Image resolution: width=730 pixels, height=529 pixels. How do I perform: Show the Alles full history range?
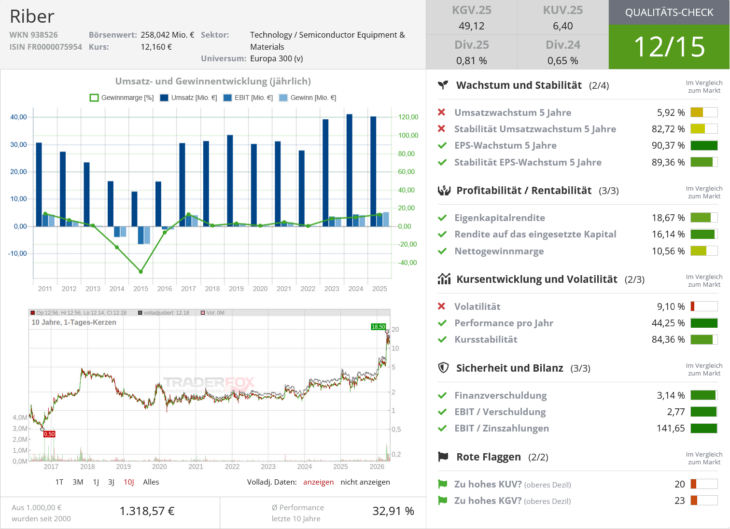click(151, 482)
